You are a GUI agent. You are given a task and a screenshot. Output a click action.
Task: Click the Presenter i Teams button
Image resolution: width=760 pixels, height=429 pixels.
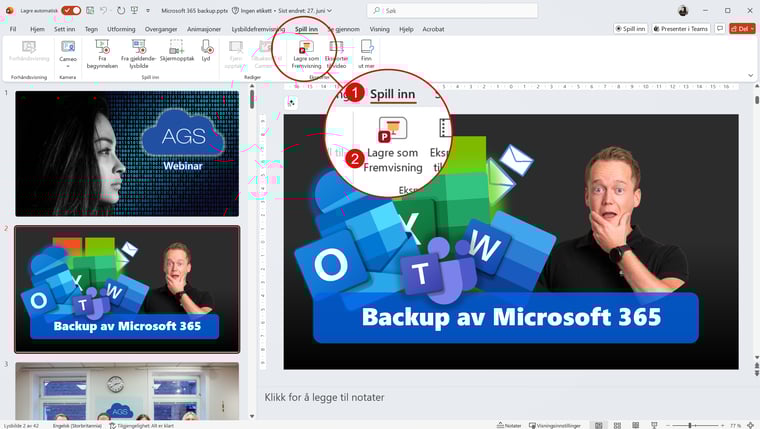(681, 29)
